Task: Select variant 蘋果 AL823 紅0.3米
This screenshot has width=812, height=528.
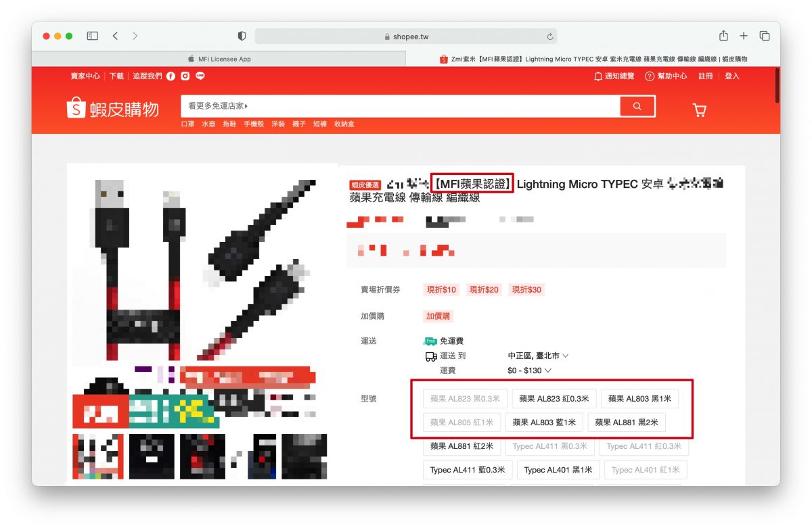Action: [554, 399]
